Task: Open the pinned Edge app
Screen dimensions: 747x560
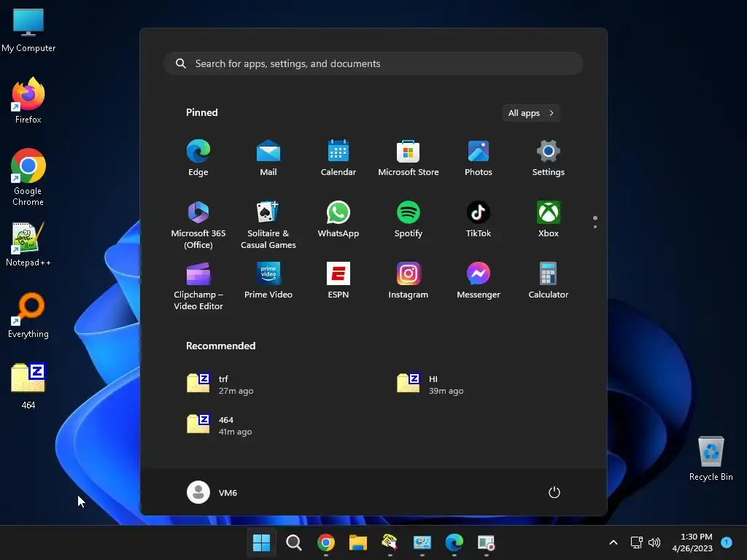Action: click(x=198, y=158)
